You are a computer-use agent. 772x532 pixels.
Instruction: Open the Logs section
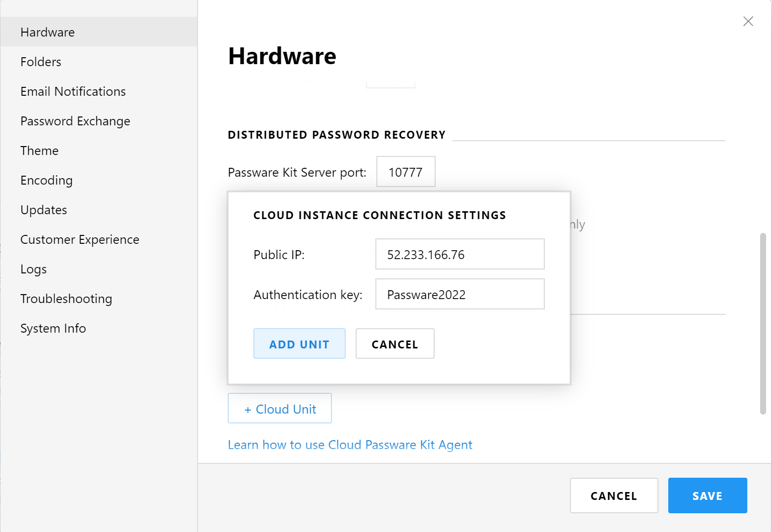tap(99, 269)
